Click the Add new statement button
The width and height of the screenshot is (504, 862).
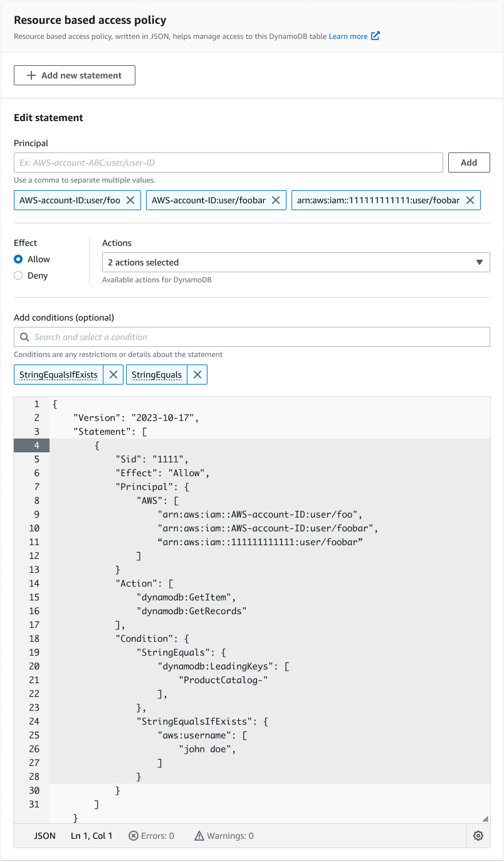click(74, 75)
